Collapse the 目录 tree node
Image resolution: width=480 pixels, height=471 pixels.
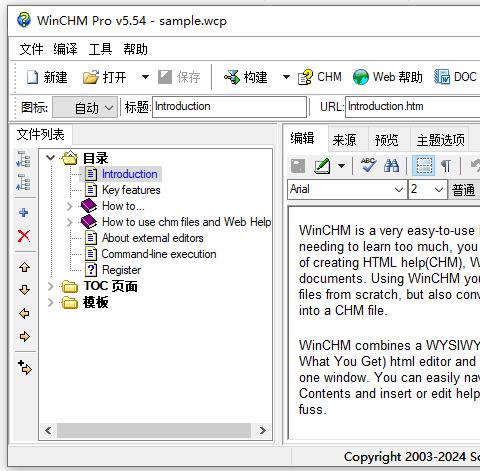[x=51, y=157]
